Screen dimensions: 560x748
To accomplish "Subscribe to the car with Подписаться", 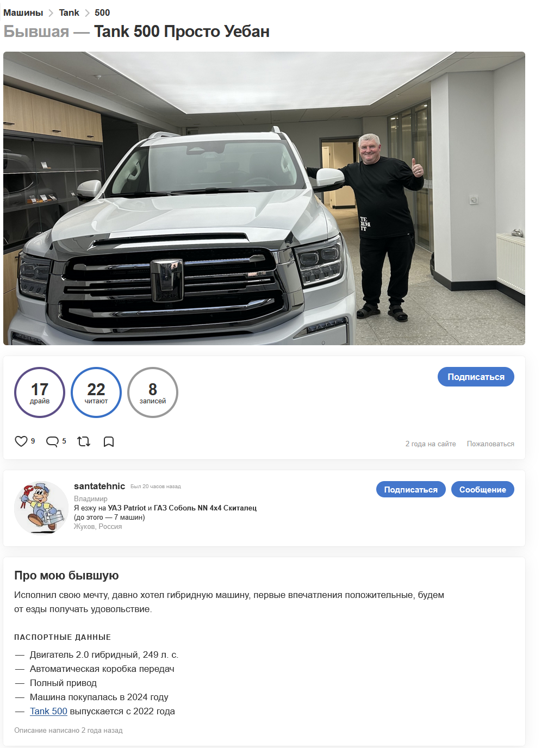I will [476, 377].
